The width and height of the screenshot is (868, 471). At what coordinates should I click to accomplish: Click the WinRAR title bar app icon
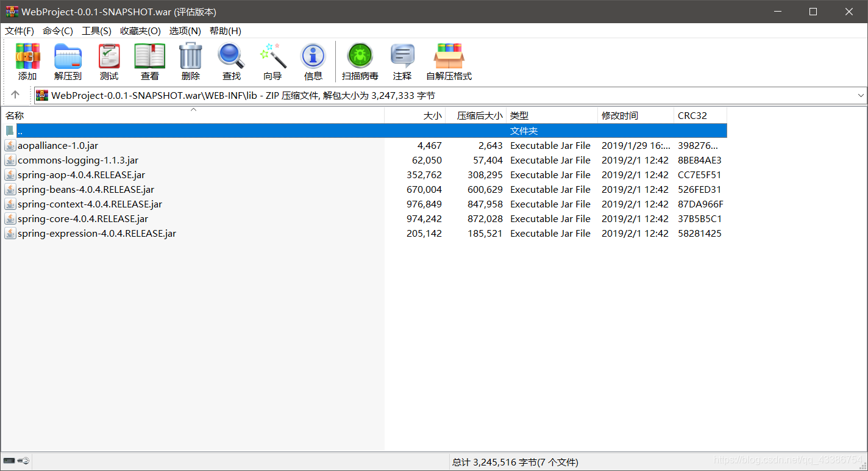click(x=12, y=12)
